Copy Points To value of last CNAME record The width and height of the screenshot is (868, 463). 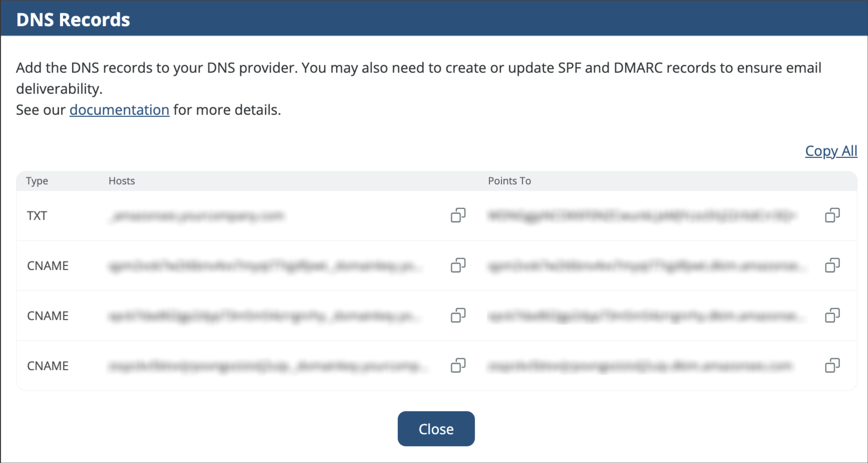[832, 365]
